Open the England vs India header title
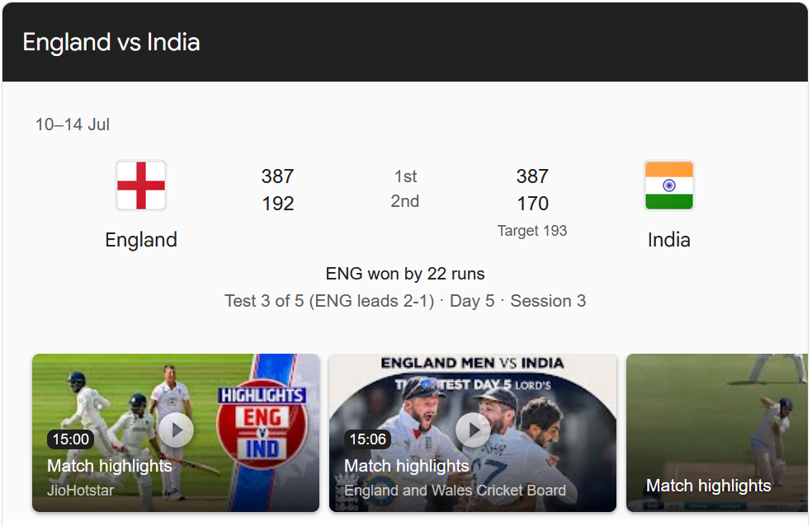This screenshot has width=812, height=526. pos(111,42)
